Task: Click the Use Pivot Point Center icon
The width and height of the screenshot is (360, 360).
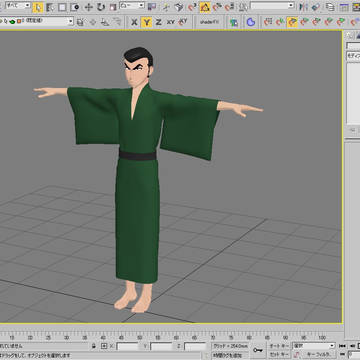Action: tap(152, 7)
